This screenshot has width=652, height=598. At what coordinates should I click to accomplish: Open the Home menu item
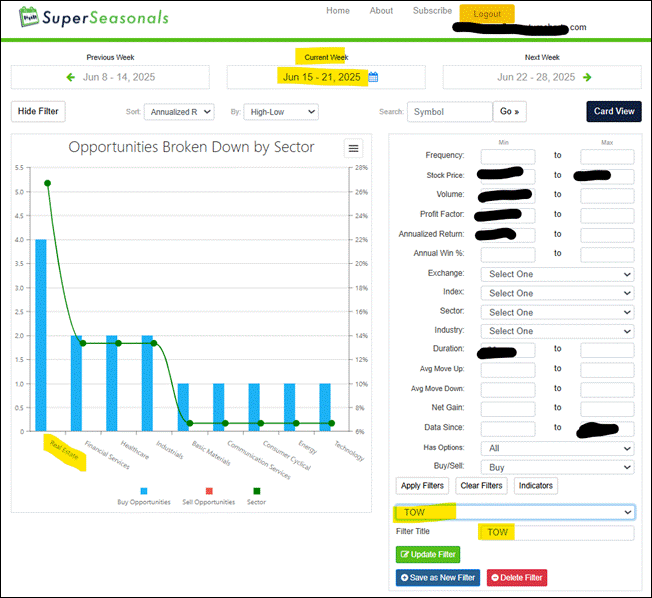tap(338, 11)
